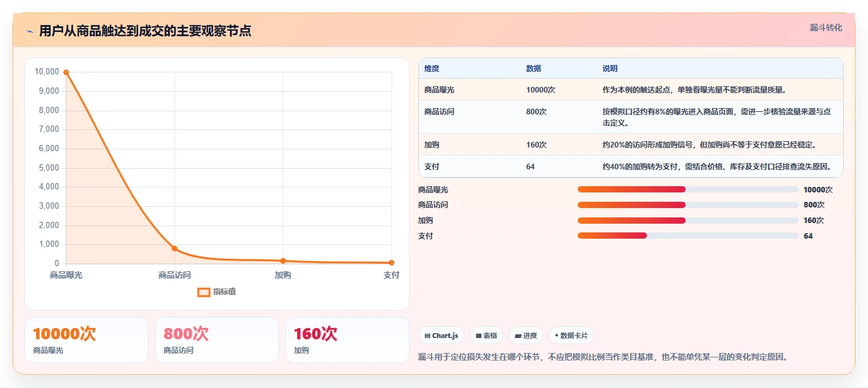Screen dimensions: 868x388
Task: Click the 800次 table value
Action: [x=536, y=112]
